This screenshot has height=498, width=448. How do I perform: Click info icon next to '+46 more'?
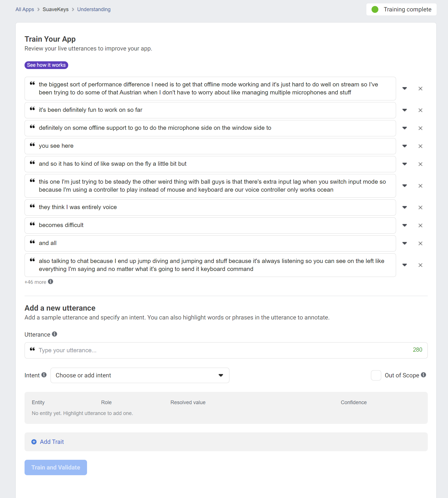(x=51, y=282)
